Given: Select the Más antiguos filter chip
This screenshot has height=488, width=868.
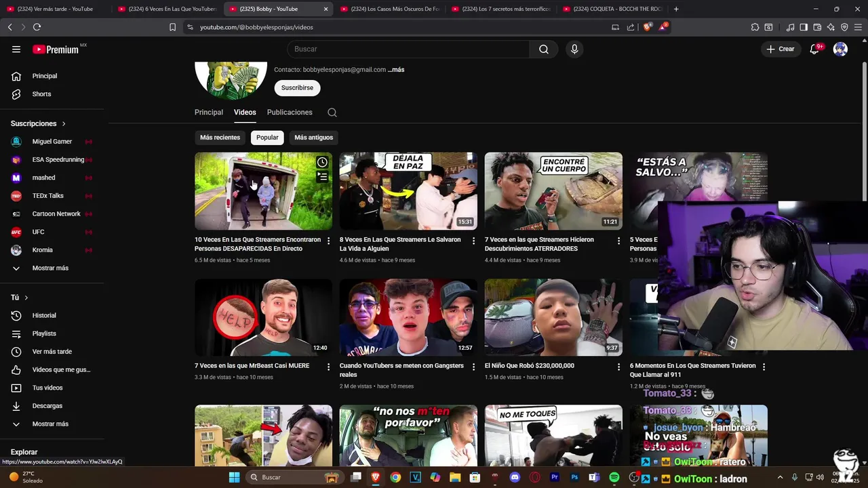Looking at the screenshot, I should [314, 138].
